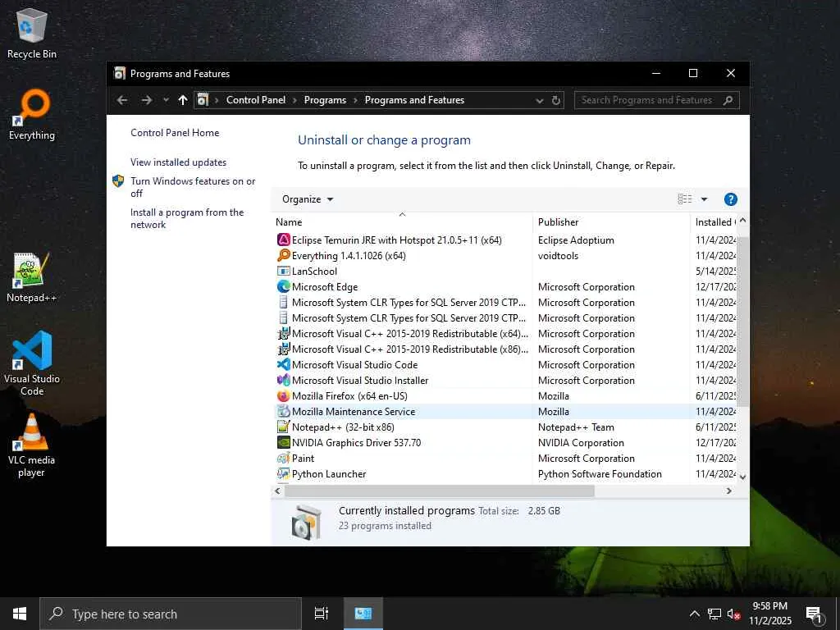Image resolution: width=840 pixels, height=630 pixels.
Task: Click the Python Launcher program icon
Action: (283, 473)
